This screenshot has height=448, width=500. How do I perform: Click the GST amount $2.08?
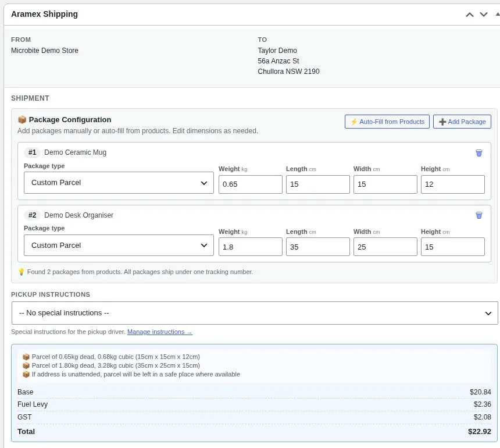click(x=482, y=417)
